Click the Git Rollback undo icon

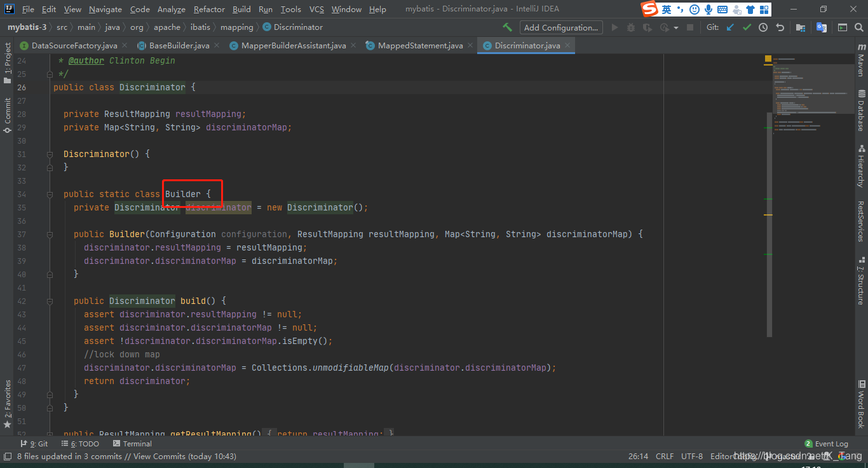(x=780, y=27)
